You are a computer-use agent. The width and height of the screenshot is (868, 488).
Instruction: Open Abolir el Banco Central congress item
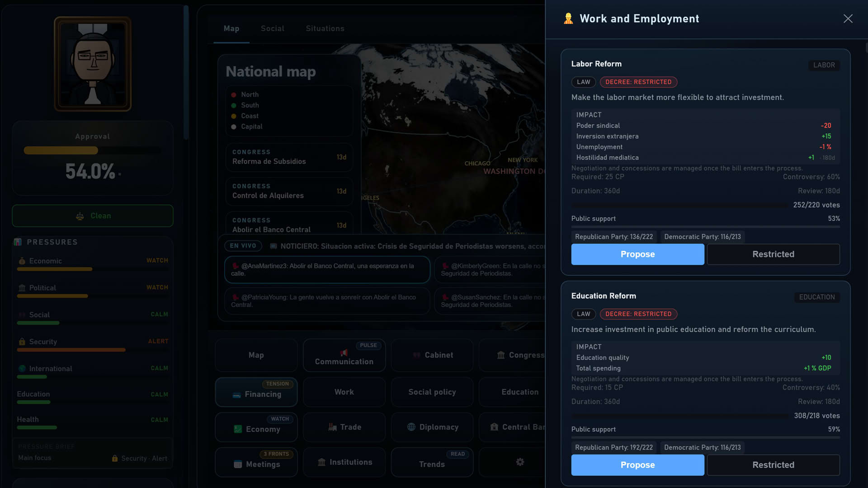click(x=289, y=224)
